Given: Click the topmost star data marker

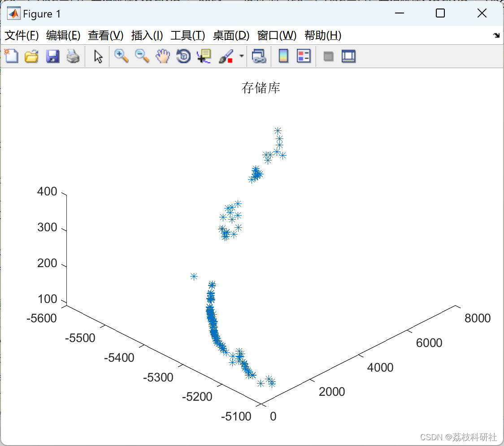Looking at the screenshot, I should (278, 131).
